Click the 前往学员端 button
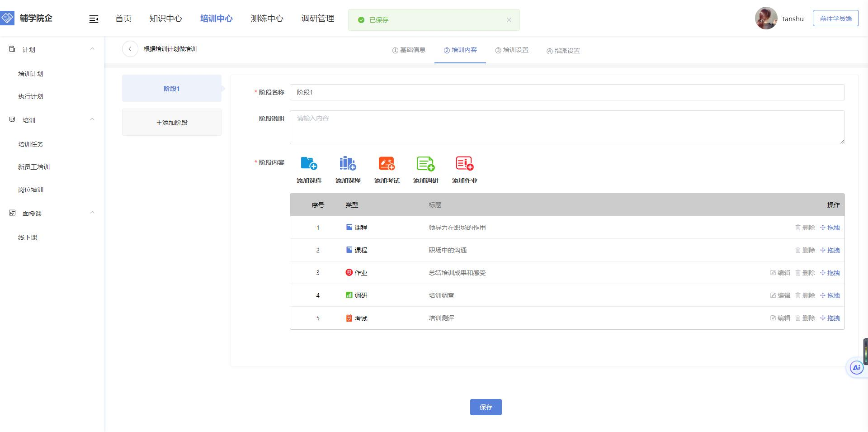 point(836,19)
